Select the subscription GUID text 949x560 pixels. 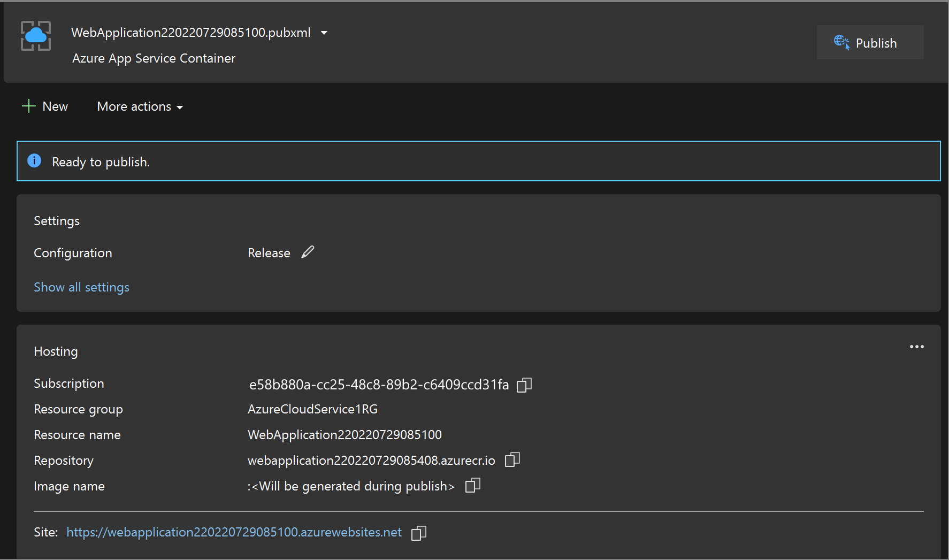379,385
